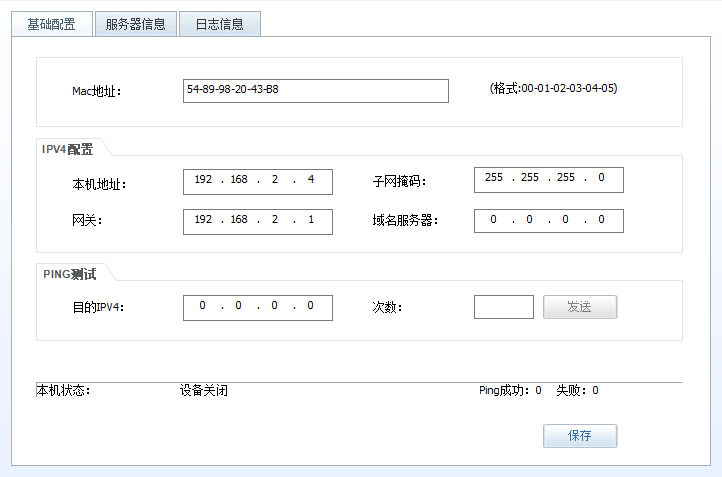Focus the 次数 count input box

(504, 307)
